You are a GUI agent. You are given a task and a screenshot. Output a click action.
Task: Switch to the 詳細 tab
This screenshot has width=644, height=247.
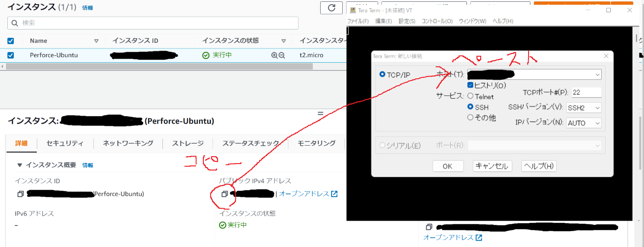[x=22, y=143]
